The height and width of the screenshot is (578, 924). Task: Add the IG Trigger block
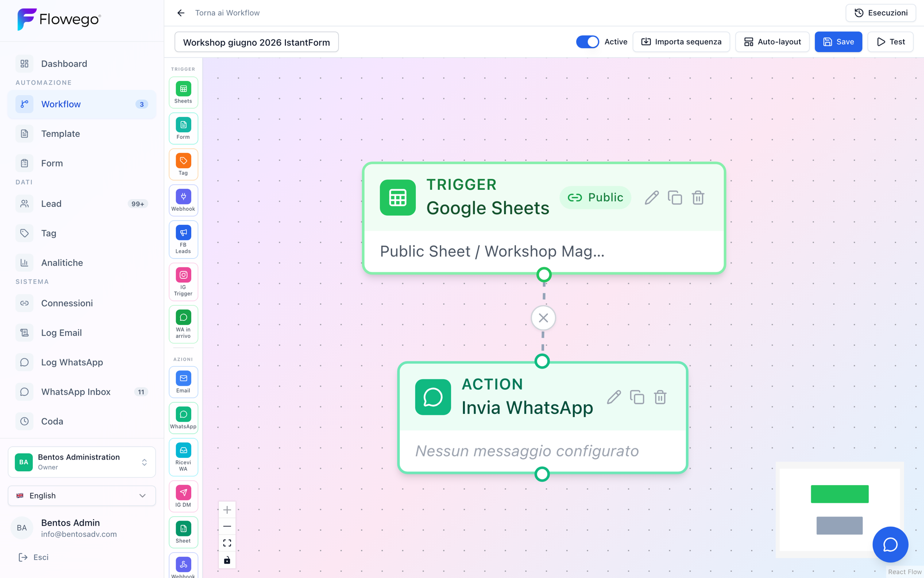pyautogui.click(x=183, y=282)
